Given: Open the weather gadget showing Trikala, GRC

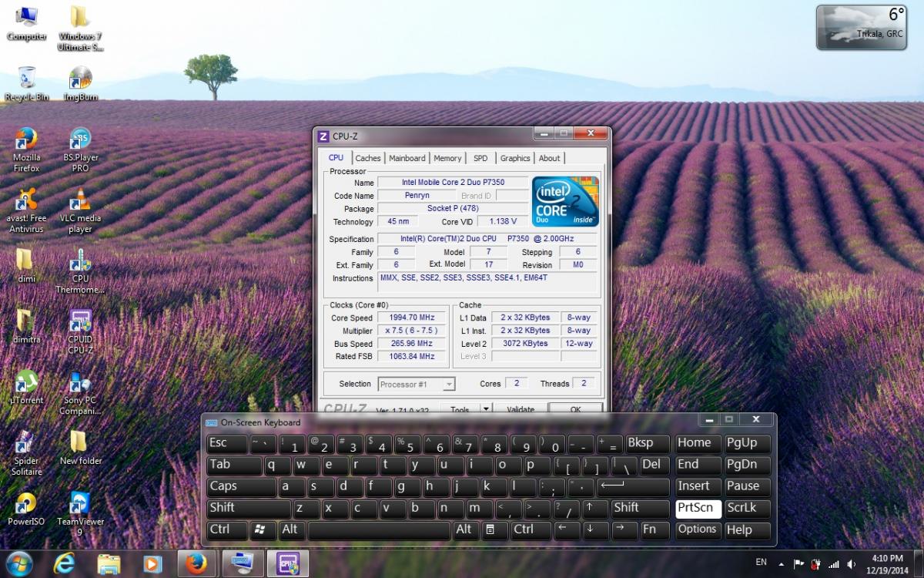Looking at the screenshot, I should [862, 27].
